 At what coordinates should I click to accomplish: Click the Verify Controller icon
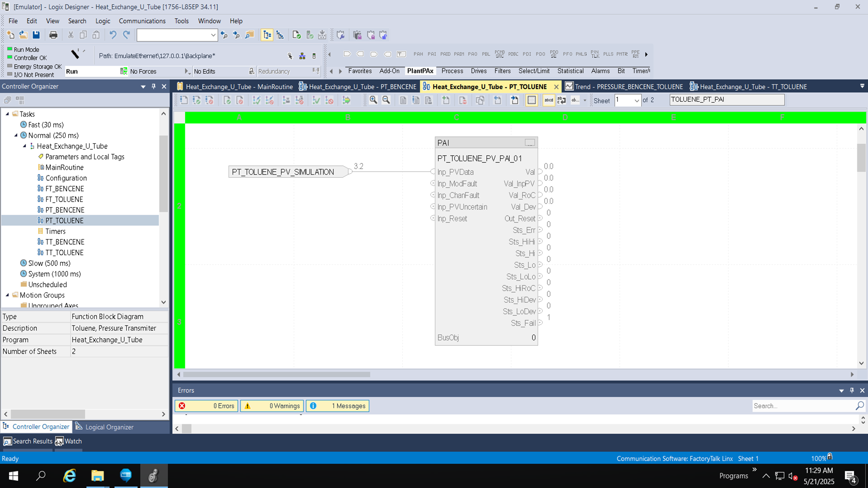[x=297, y=35]
